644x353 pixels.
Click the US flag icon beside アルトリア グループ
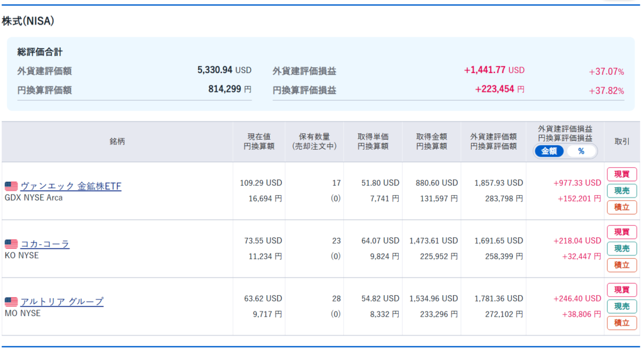click(11, 302)
